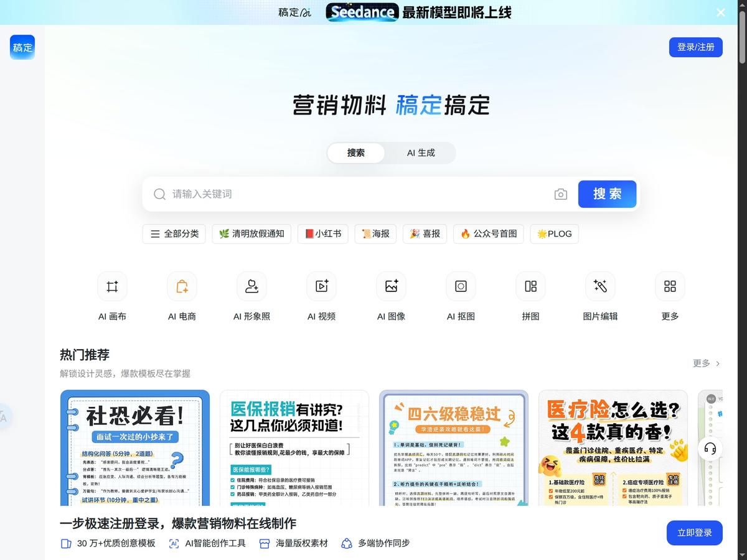Click 立即登录 in the bottom bar
The image size is (747, 560).
coord(693,533)
